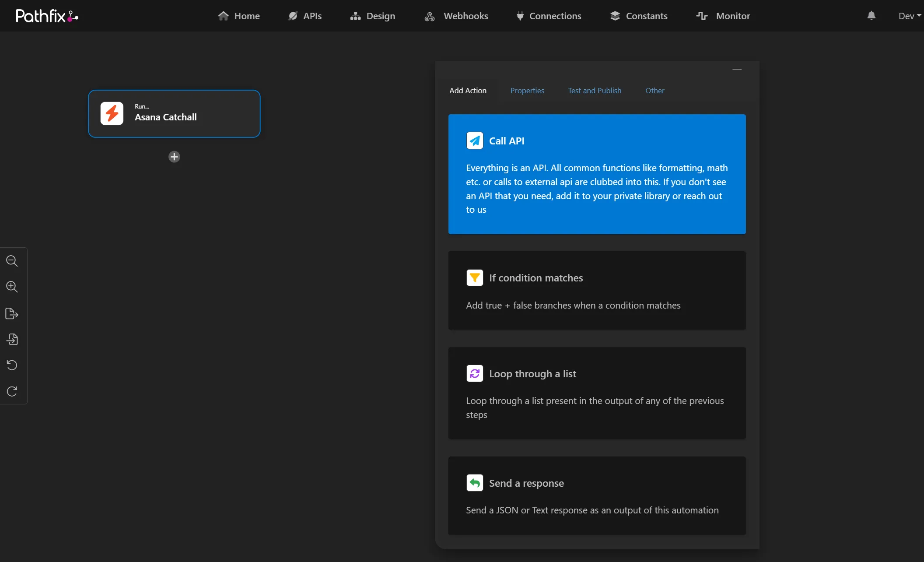Undo the last canvas change
Screen dimensions: 924x562
(x=12, y=365)
